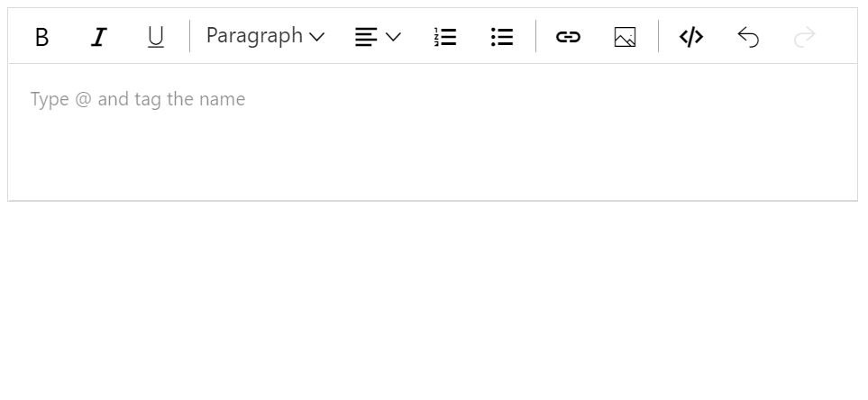Click the insert link icon

[568, 37]
